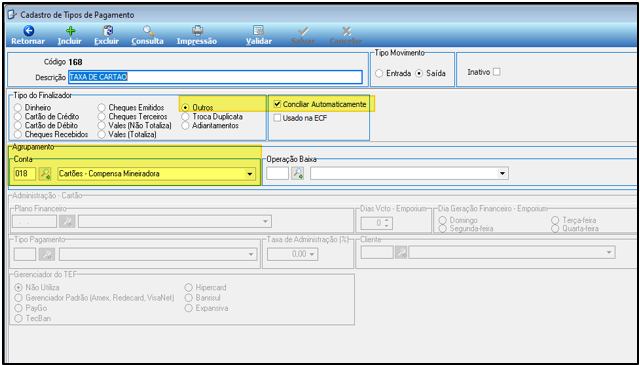640x365 pixels.
Task: Select Cartão de Débito option
Action: click(x=18, y=126)
